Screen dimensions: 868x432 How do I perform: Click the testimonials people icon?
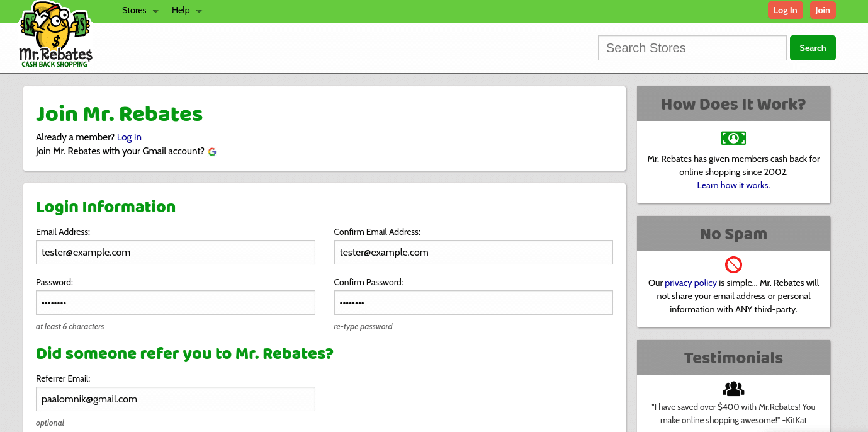[733, 388]
